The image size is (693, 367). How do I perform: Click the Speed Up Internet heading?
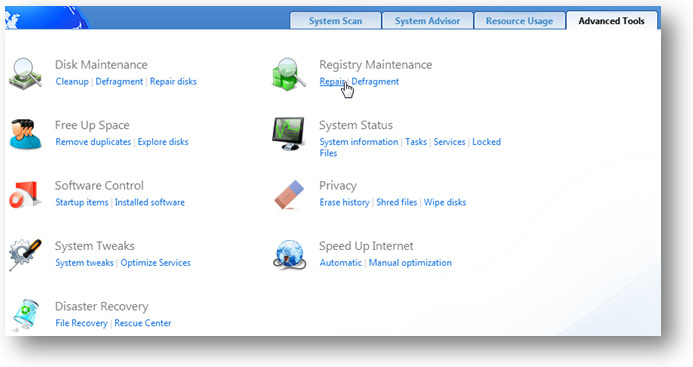coord(366,246)
